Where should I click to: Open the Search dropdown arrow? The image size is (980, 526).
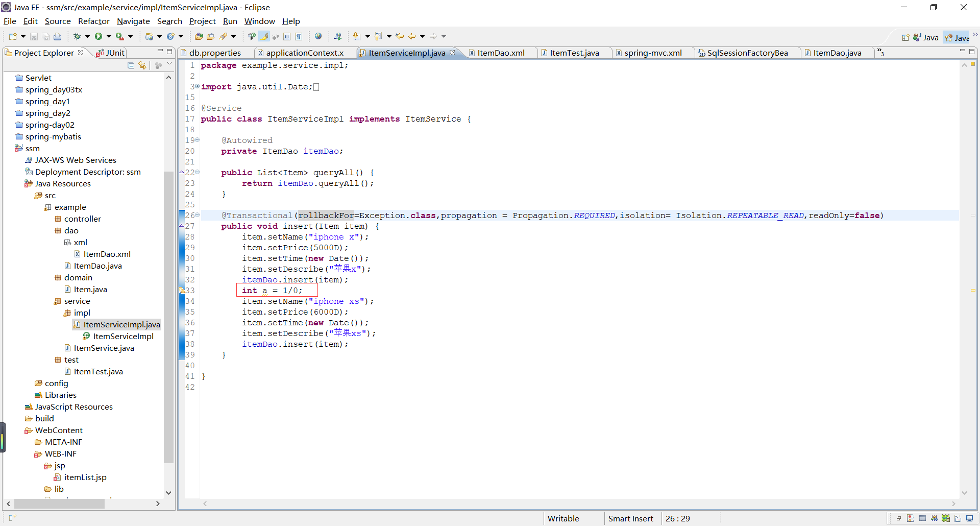click(x=233, y=36)
